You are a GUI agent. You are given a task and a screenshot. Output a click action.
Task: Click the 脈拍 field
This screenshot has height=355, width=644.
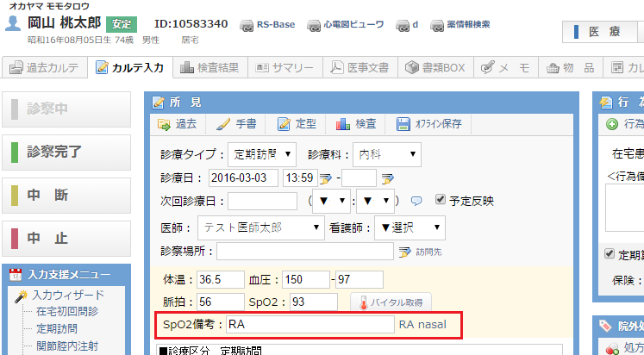pos(221,302)
